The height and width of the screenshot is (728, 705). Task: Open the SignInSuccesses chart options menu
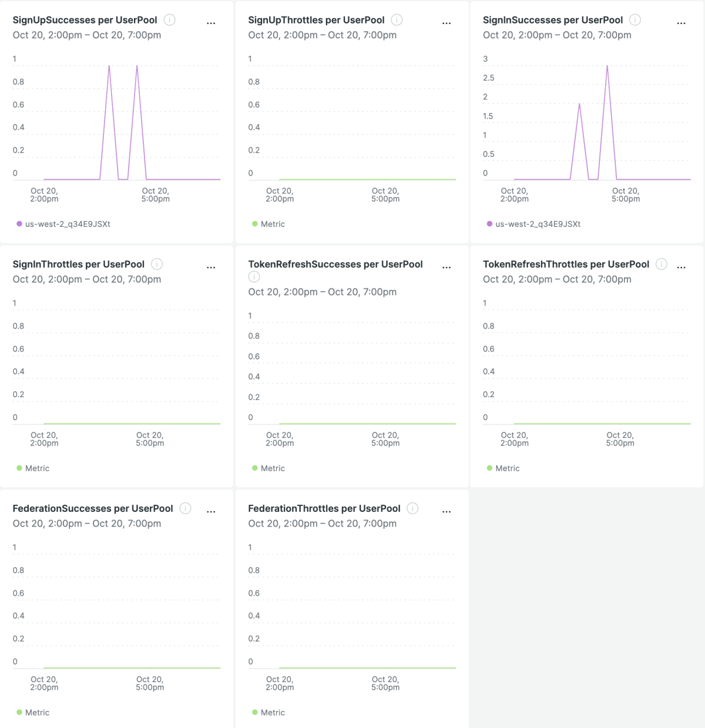point(681,24)
